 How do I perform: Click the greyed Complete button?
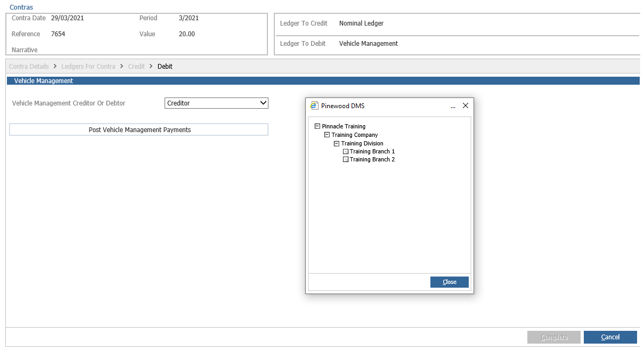(554, 337)
